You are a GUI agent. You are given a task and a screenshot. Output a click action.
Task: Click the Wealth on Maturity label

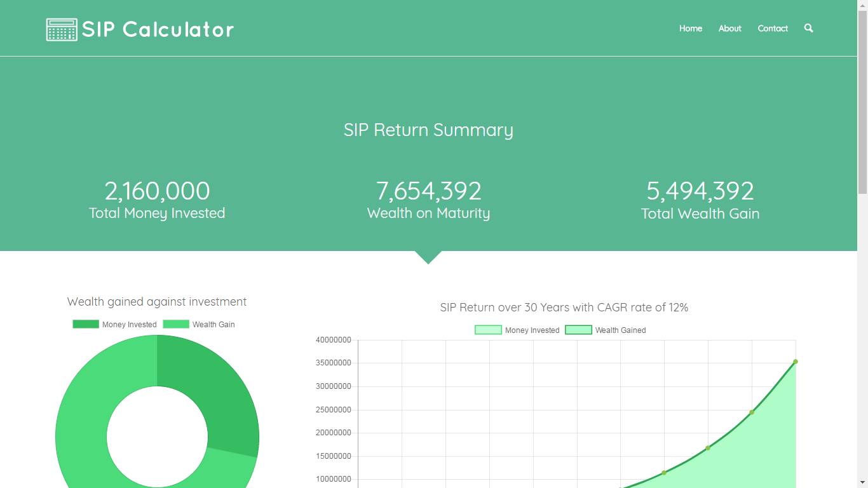[x=429, y=213]
